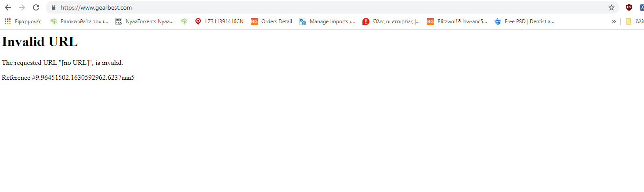
Task: View site security lock information
Action: pos(54,7)
